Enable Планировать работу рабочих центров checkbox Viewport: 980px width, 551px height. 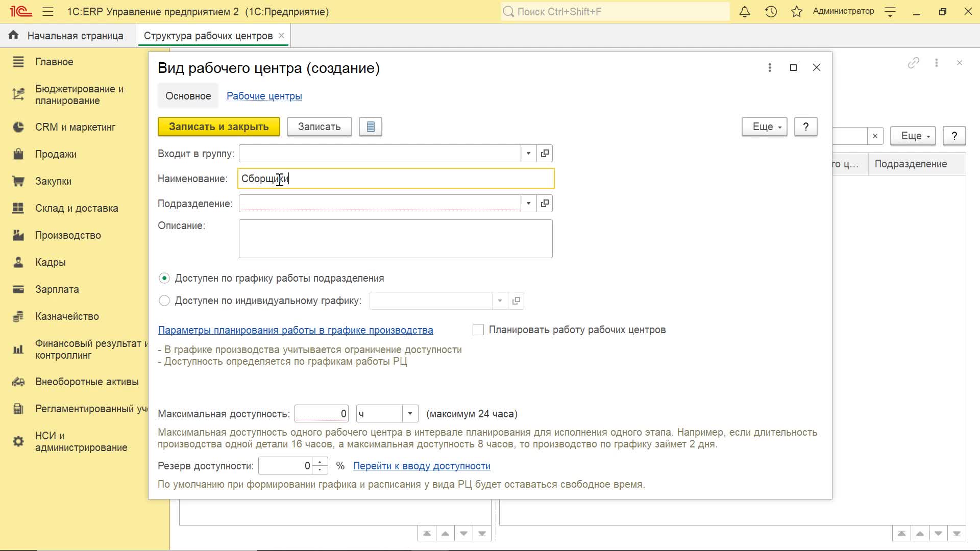coord(478,330)
